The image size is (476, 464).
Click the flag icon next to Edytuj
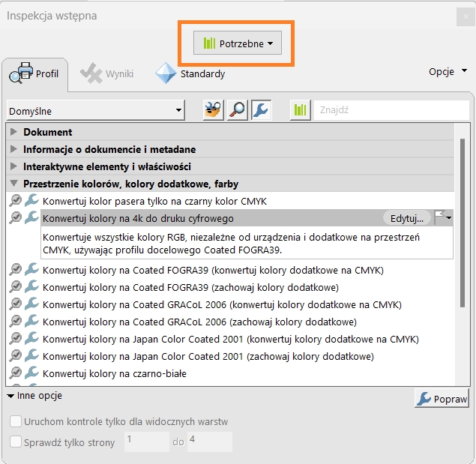pos(439,217)
